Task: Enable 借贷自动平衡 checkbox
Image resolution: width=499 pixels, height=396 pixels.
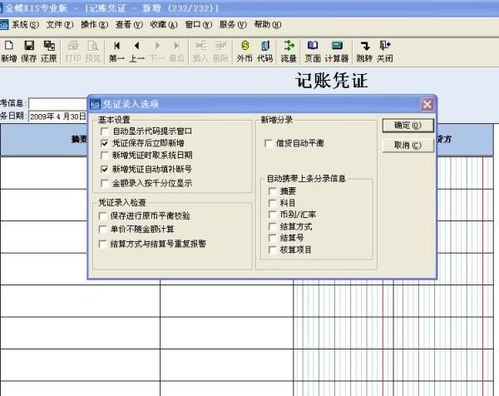Action: click(x=268, y=143)
